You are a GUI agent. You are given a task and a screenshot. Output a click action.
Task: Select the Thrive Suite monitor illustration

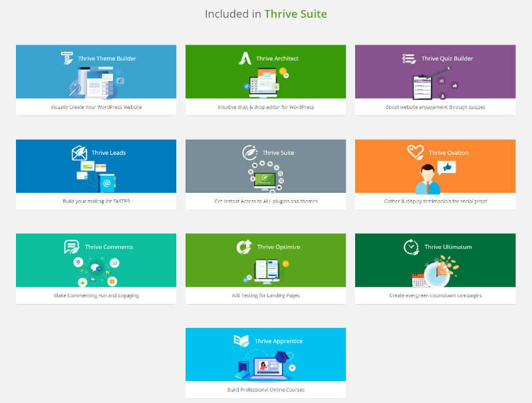(265, 177)
